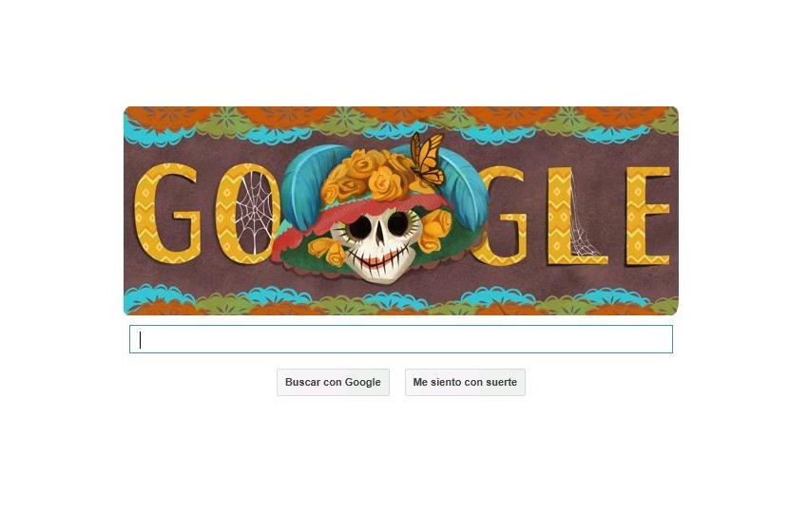Click the bottom papel picado border
Viewport: 808px width, 532px height.
[x=401, y=301]
